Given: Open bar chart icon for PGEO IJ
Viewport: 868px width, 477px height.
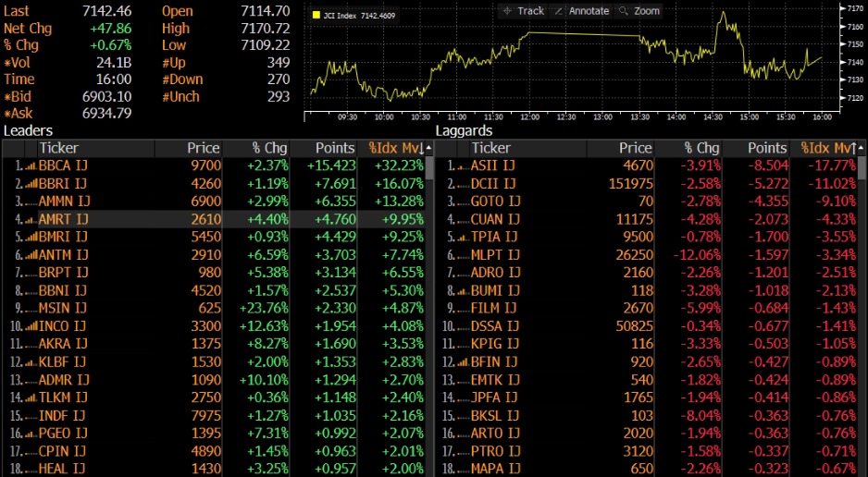Looking at the screenshot, I should [31, 434].
